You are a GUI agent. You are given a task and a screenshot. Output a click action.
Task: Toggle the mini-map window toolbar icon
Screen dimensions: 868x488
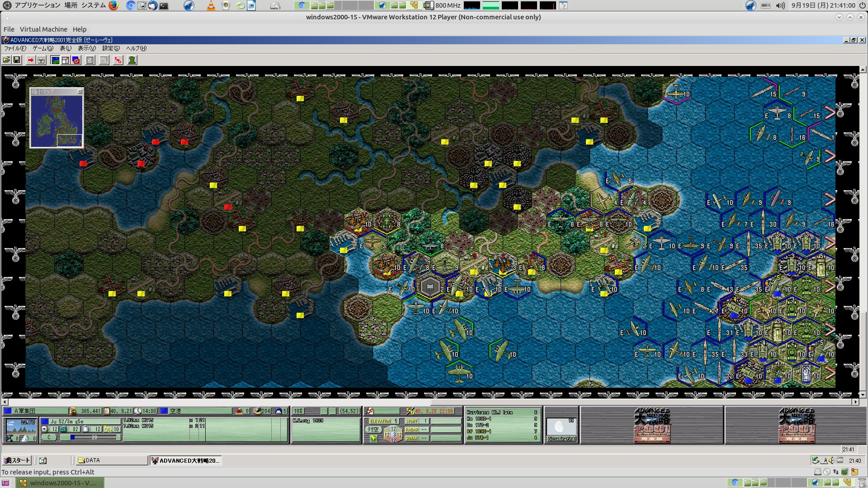point(66,60)
